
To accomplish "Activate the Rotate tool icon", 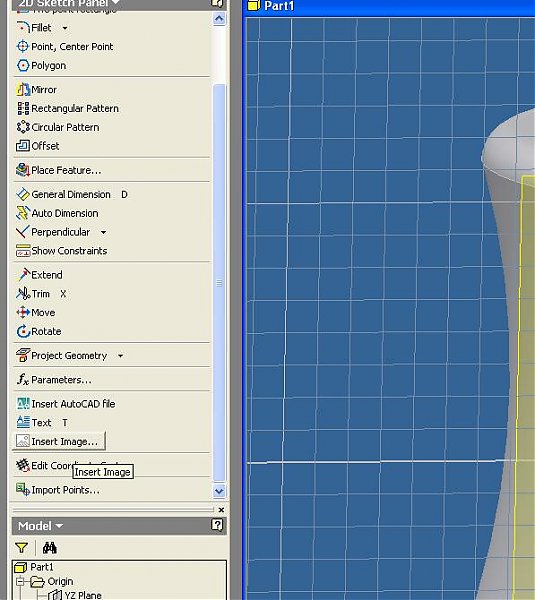I will [23, 331].
